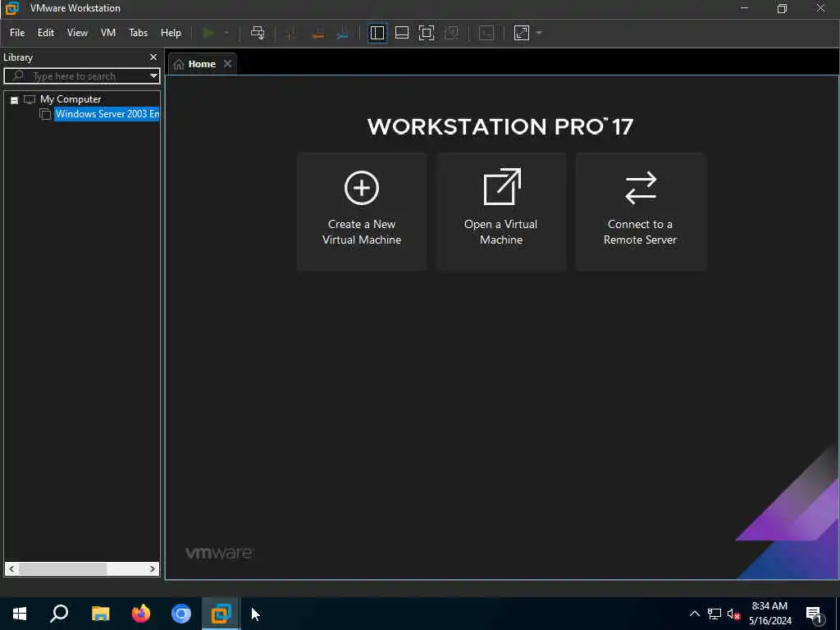Click Send Ctrl+Alt+Del toolbar icon
The width and height of the screenshot is (840, 630).
tap(258, 33)
